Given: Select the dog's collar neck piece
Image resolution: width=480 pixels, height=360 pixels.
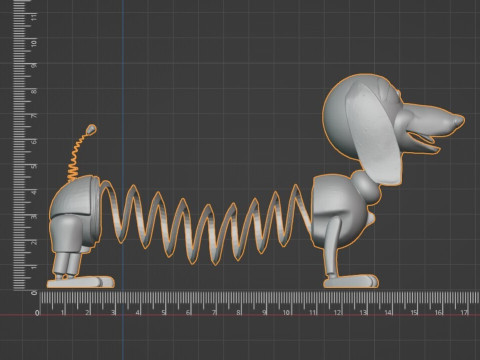Looking at the screenshot, I should click(366, 187).
